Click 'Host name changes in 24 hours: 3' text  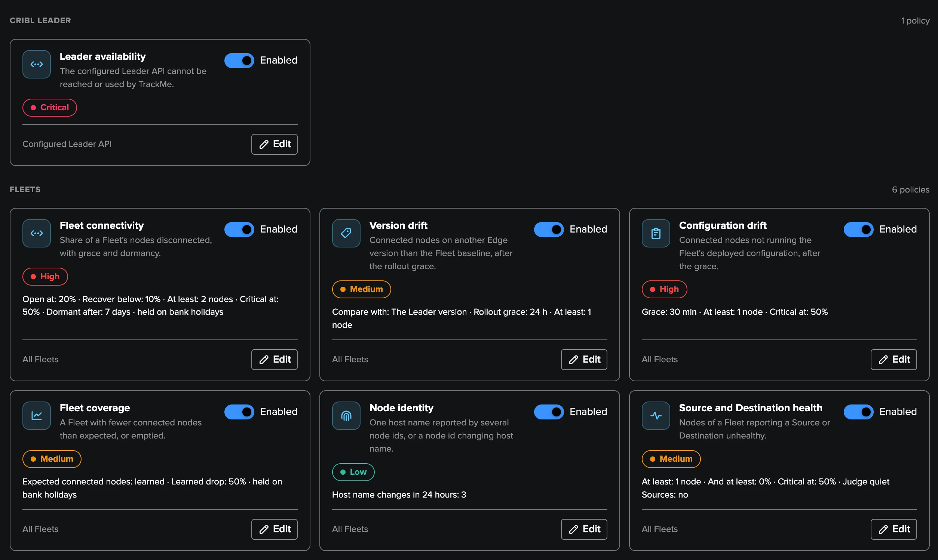click(399, 495)
